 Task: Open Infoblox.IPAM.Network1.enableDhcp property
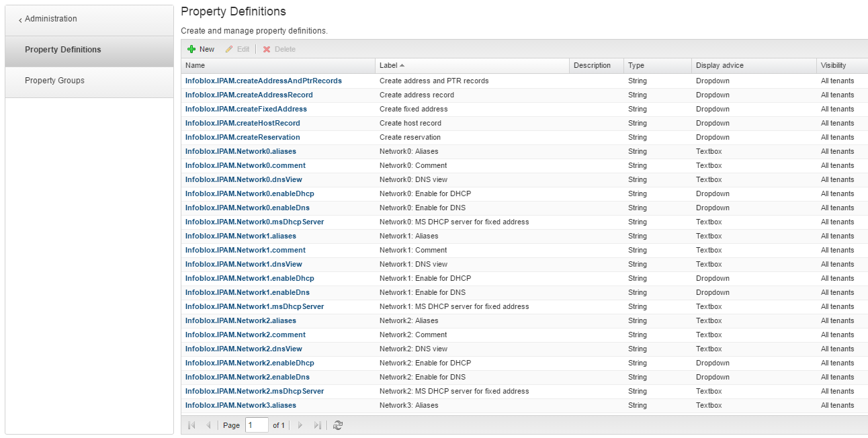click(250, 278)
